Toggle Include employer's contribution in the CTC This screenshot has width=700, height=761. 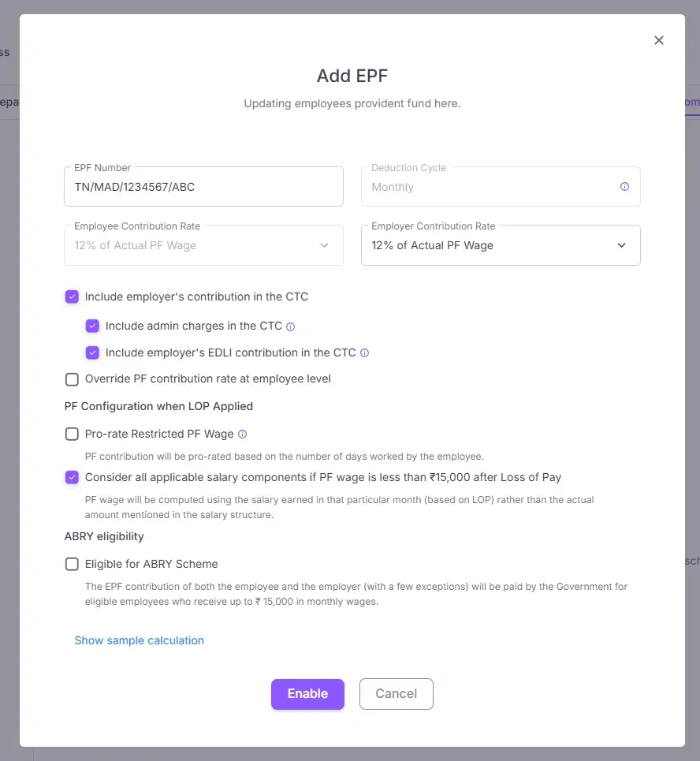point(72,297)
